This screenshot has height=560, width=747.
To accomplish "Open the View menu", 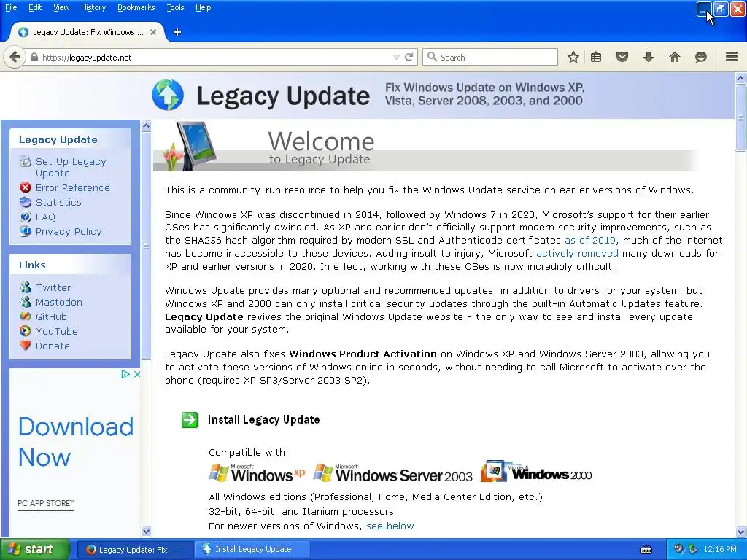I will pyautogui.click(x=61, y=7).
